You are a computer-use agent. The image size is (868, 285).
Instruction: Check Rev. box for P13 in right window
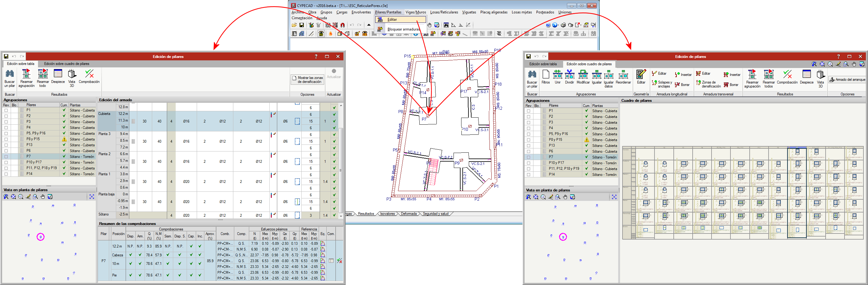pos(528,145)
